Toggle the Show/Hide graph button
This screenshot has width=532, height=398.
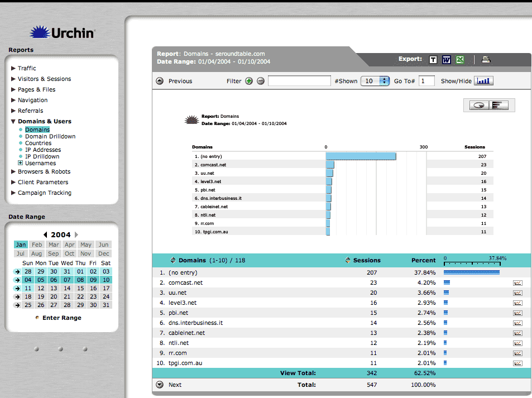pyautogui.click(x=483, y=81)
